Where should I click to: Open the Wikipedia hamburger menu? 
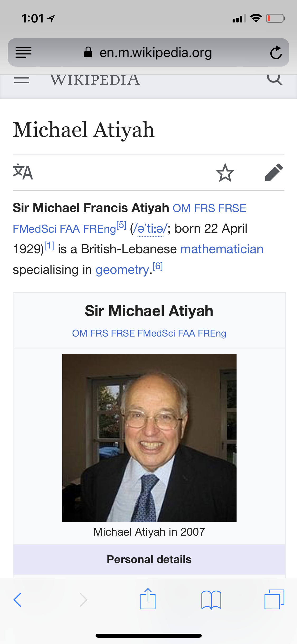point(22,80)
